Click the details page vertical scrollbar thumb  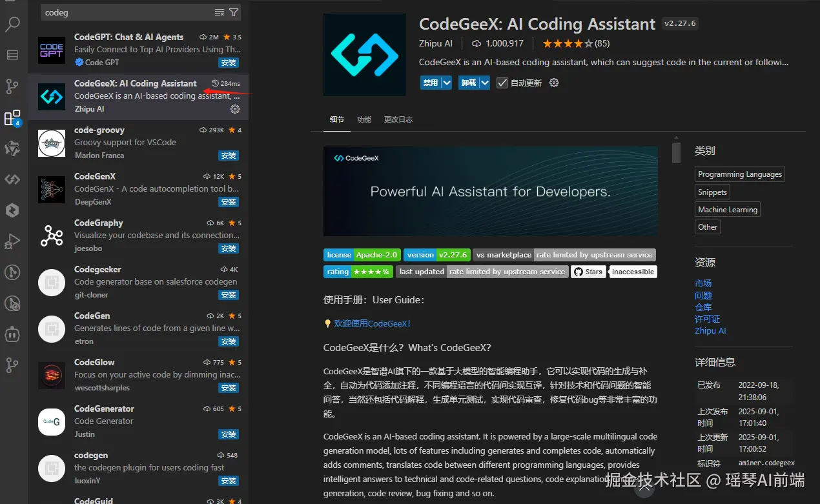point(676,153)
